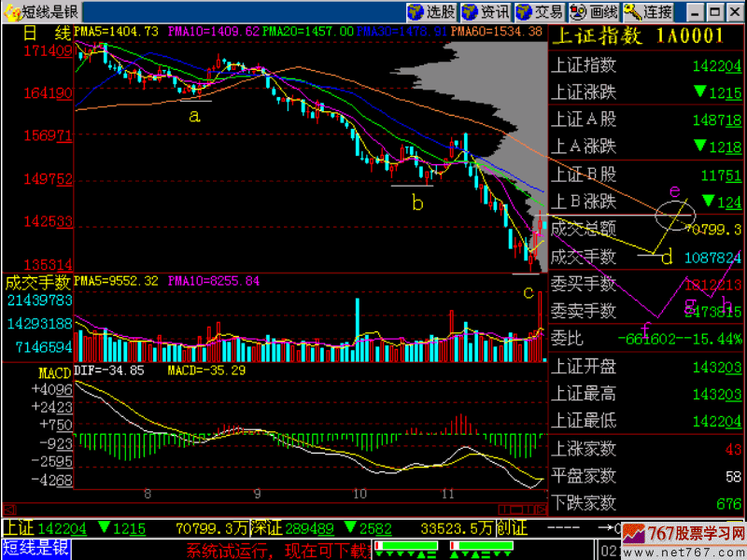This screenshot has height=560, width=747.
Task: Click the 成交手数 volume panel label
Action: (x=37, y=281)
